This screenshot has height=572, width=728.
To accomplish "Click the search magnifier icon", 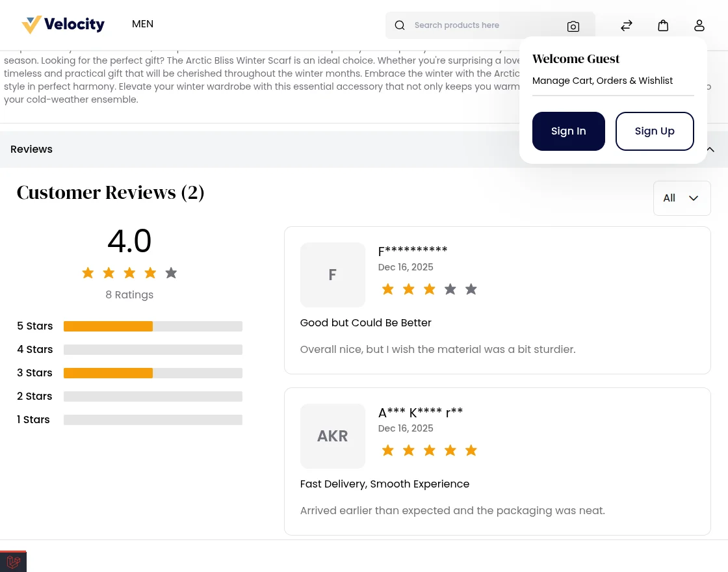I will click(400, 25).
